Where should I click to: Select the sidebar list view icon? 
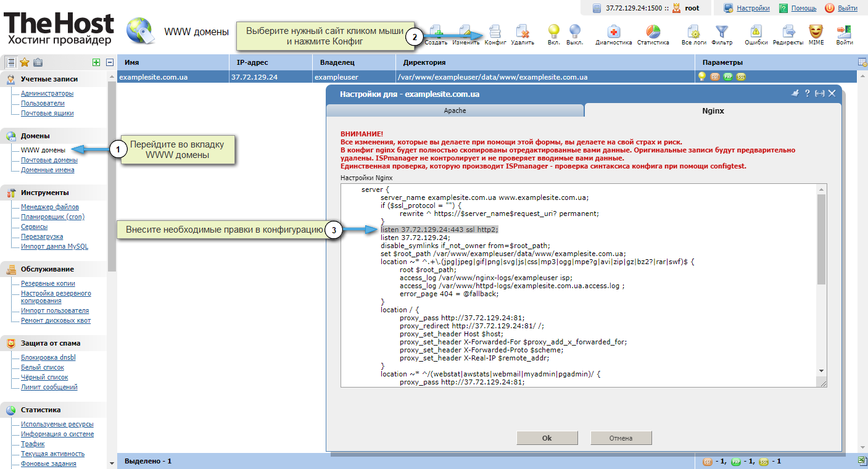coord(10,62)
